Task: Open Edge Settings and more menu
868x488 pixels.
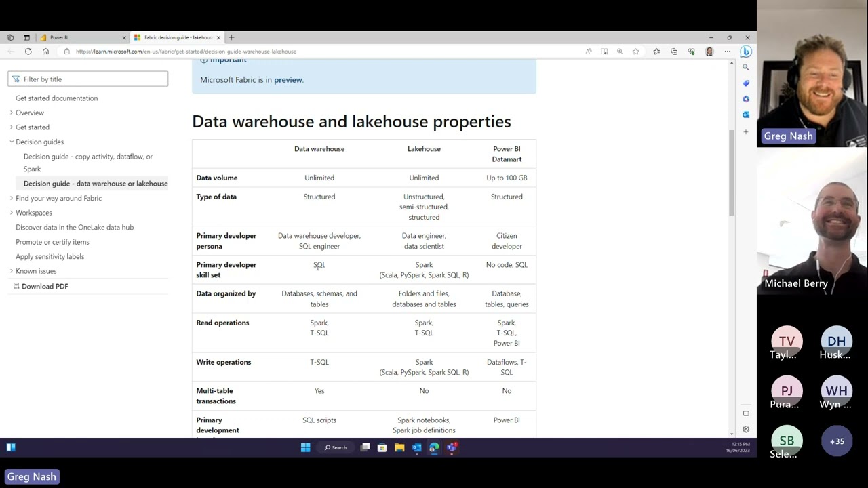Action: 728,52
